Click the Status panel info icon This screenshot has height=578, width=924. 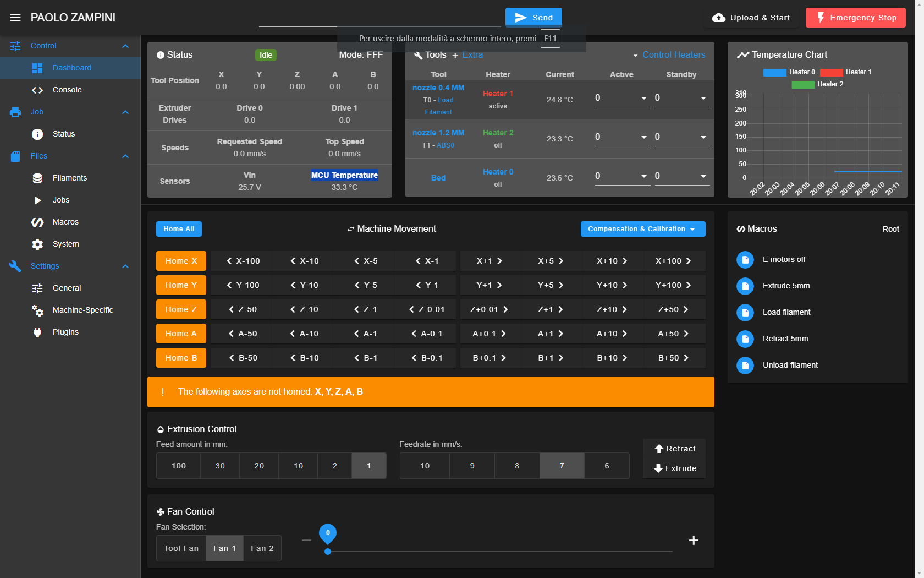click(161, 55)
